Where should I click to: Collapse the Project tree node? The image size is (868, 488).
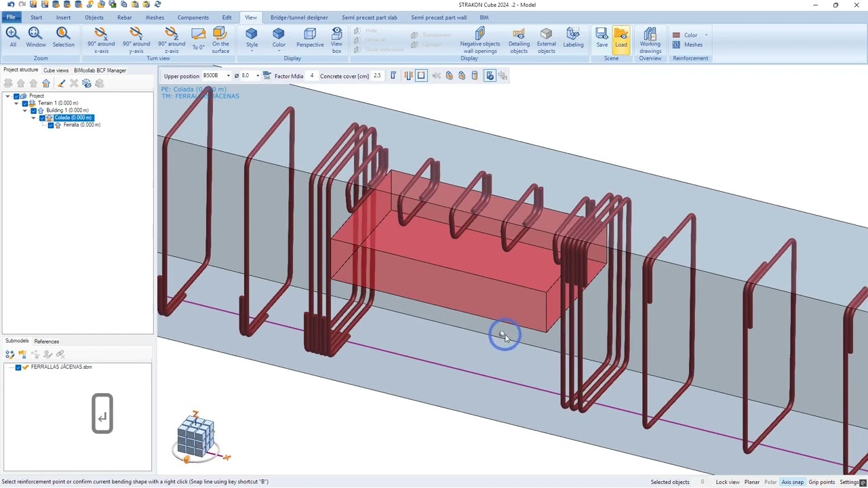point(8,96)
